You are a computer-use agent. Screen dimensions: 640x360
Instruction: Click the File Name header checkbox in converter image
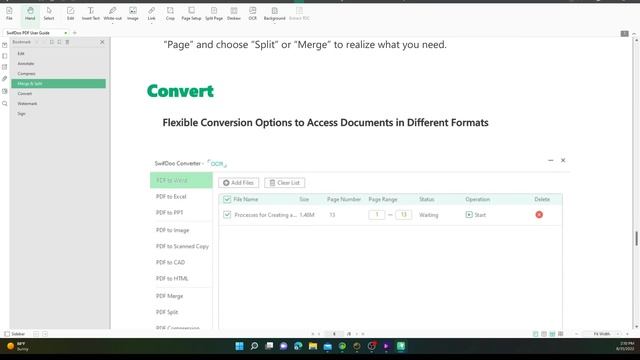coord(227,199)
